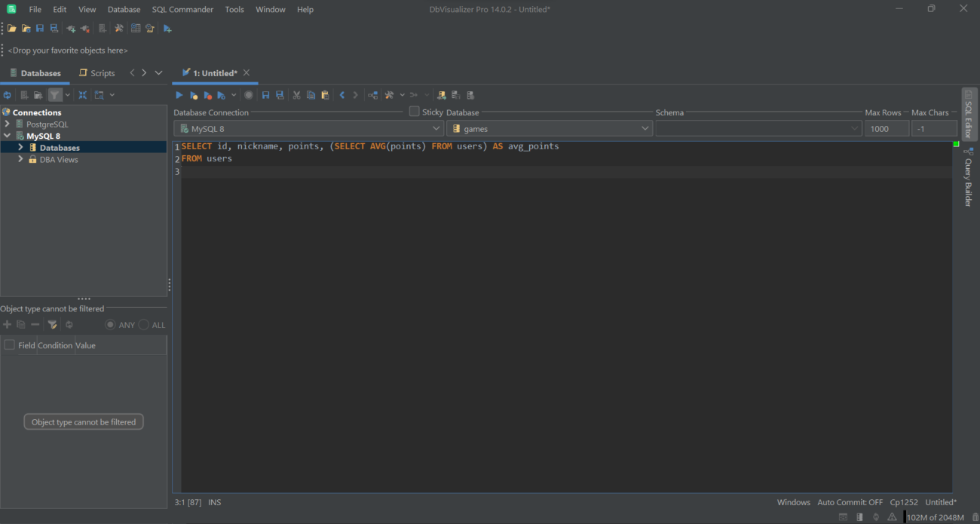Select the Execute Current play icon
Viewport: 980px width, 524px height.
(x=194, y=94)
